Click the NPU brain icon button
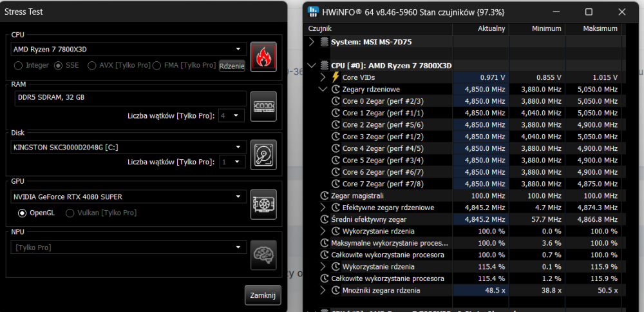Image resolution: width=644 pixels, height=312 pixels. [x=263, y=255]
